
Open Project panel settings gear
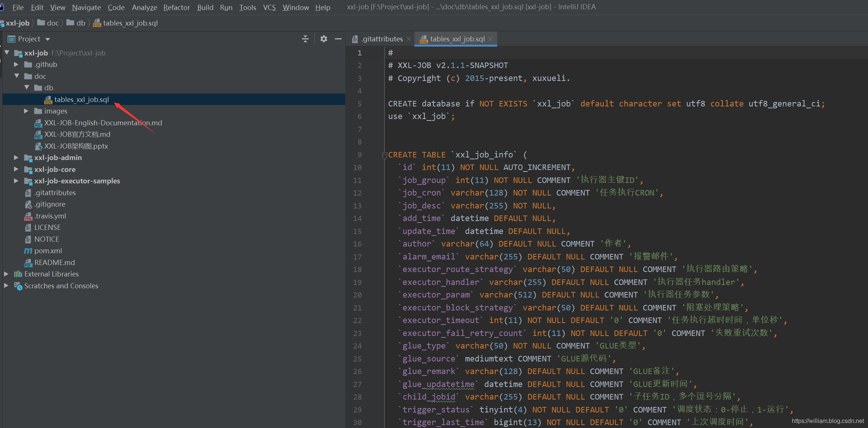324,39
